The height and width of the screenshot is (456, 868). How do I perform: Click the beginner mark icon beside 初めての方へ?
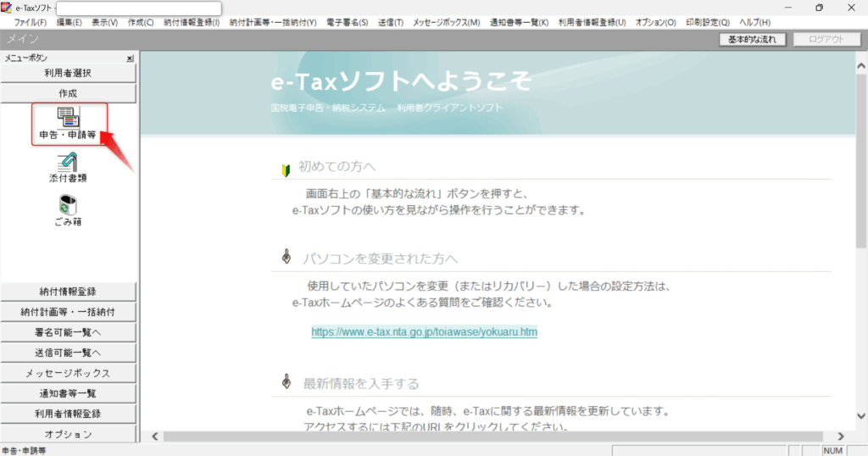286,170
